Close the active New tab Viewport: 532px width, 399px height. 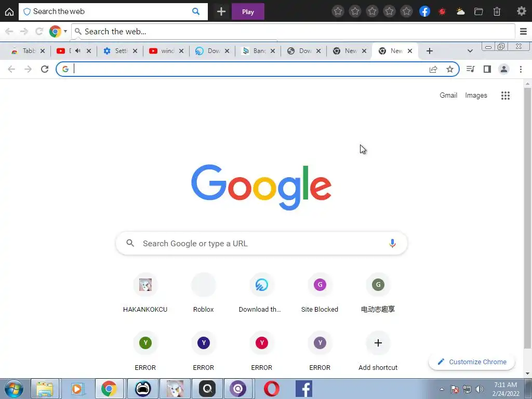(x=410, y=51)
